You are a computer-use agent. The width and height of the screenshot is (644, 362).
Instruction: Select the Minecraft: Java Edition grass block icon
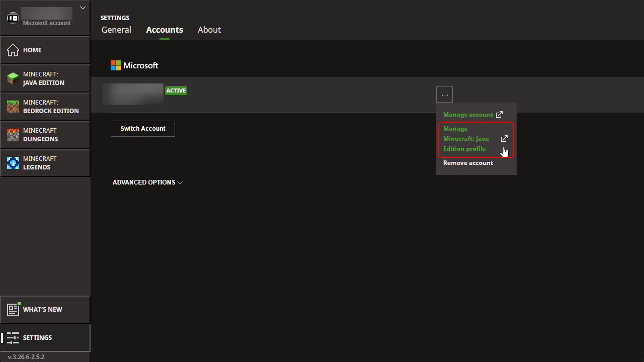click(13, 78)
